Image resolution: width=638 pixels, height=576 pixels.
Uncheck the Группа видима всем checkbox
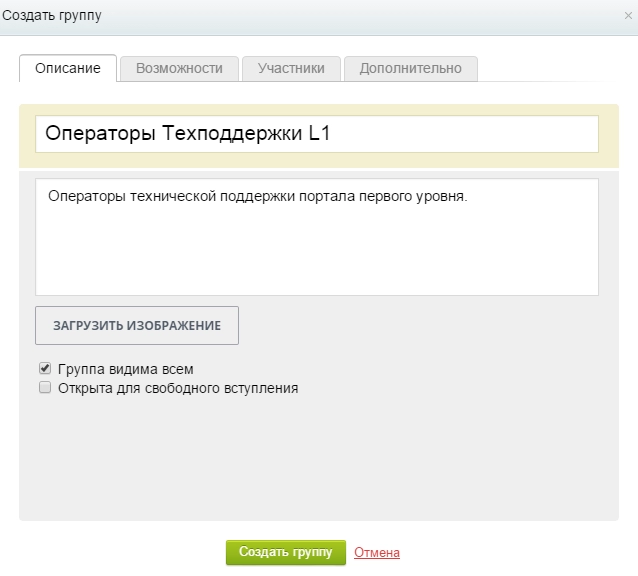[44, 368]
